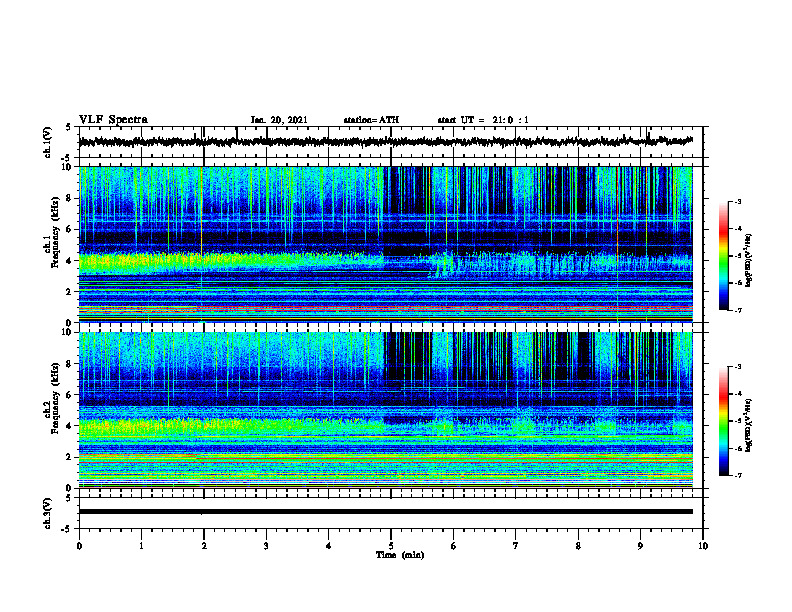Image resolution: width=792 pixels, height=612 pixels.
Task: Click the "4" kHz tick of ch.2 spectrogram
Action: pyautogui.click(x=70, y=426)
